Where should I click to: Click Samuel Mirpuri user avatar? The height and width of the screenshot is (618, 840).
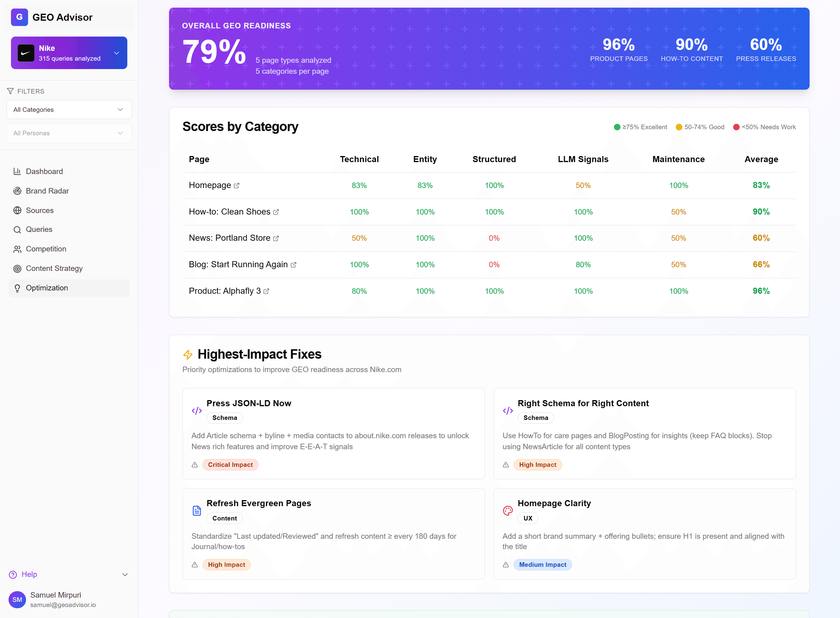[17, 600]
